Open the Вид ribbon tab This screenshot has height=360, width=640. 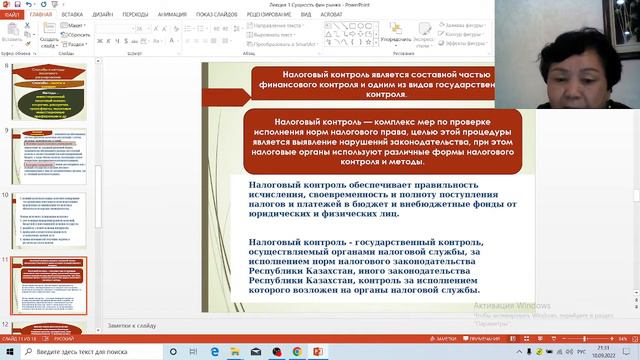point(306,15)
